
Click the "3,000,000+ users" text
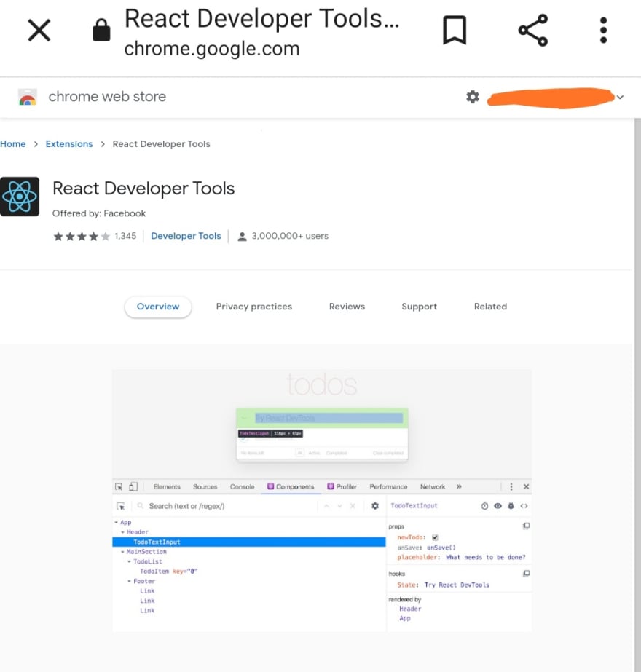[290, 236]
